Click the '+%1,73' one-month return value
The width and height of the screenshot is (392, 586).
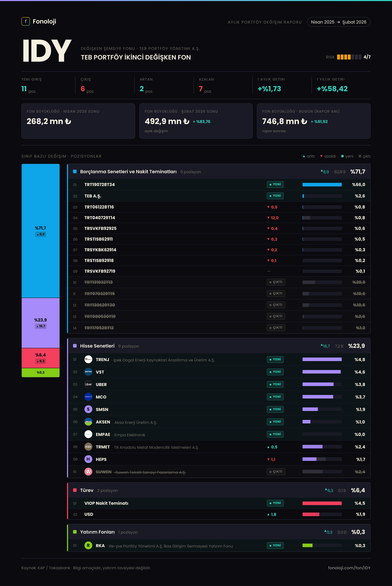[269, 89]
